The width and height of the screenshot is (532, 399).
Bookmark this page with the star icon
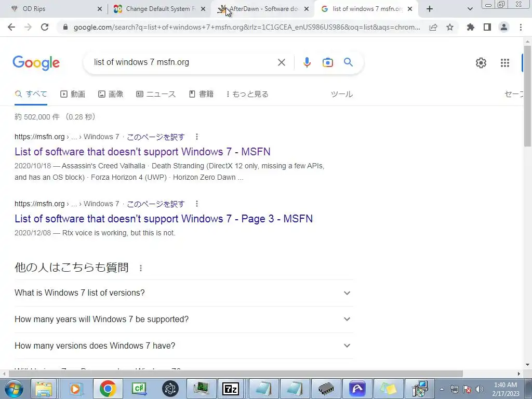point(450,27)
